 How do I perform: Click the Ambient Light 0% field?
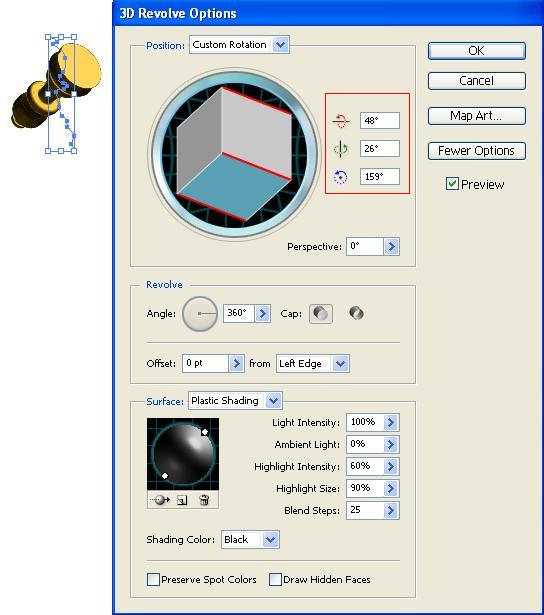365,444
